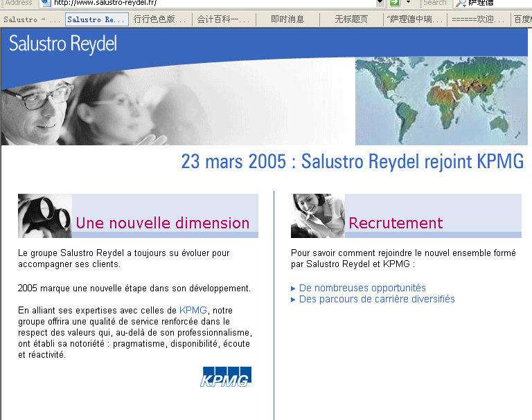Follow the Des parcours de carrière diversifiés link
The width and height of the screenshot is (532, 420).
click(x=377, y=299)
